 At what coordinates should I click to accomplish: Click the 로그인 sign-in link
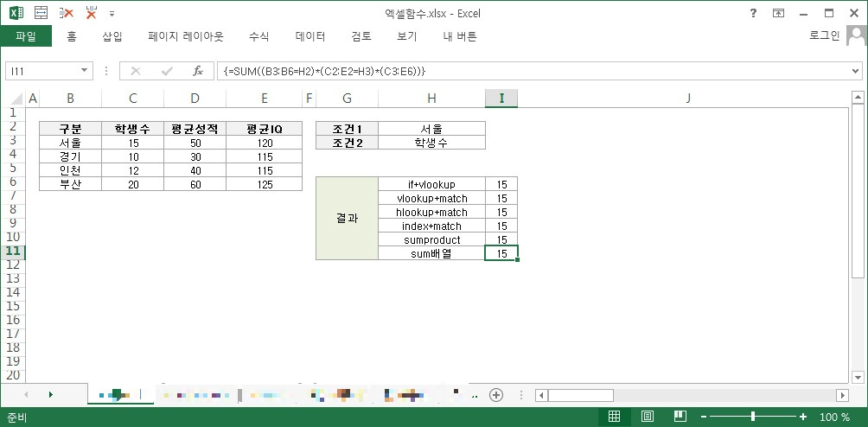pyautogui.click(x=824, y=36)
